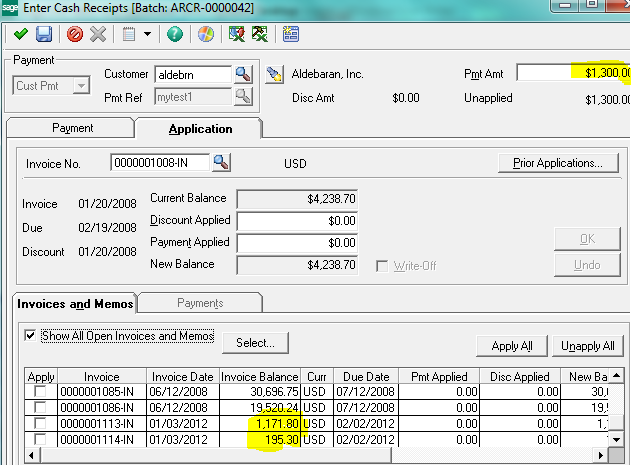The width and height of the screenshot is (631, 465).
Task: Switch to the Payment tab
Action: tap(71, 128)
